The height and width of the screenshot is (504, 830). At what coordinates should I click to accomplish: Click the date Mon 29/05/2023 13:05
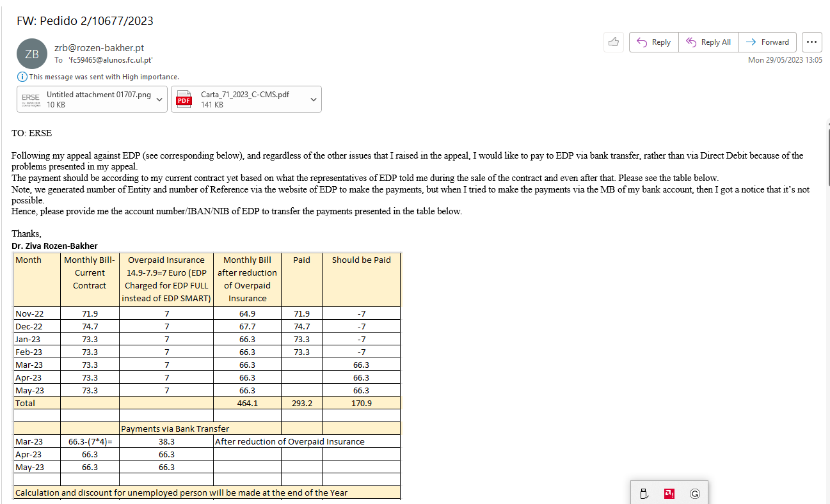click(x=785, y=60)
